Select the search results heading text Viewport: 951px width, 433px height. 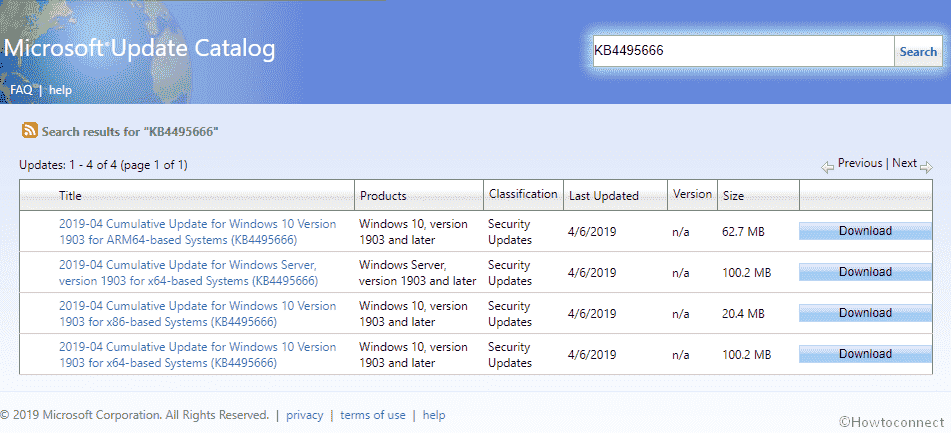coord(130,132)
